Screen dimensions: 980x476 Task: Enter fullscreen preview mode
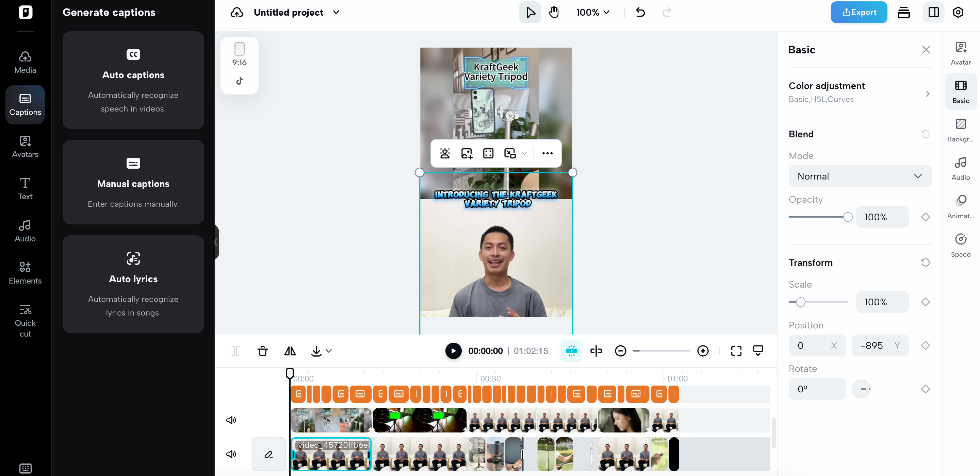point(736,351)
